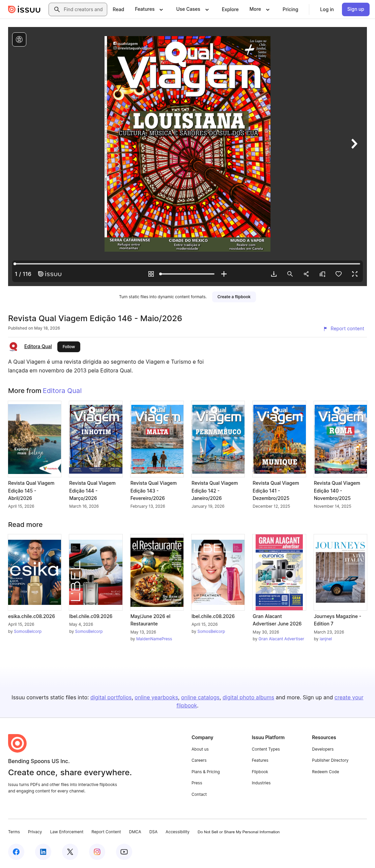Viewport: 375px width, 868px height.
Task: Open Publisher Directory footer link
Action: (x=330, y=760)
